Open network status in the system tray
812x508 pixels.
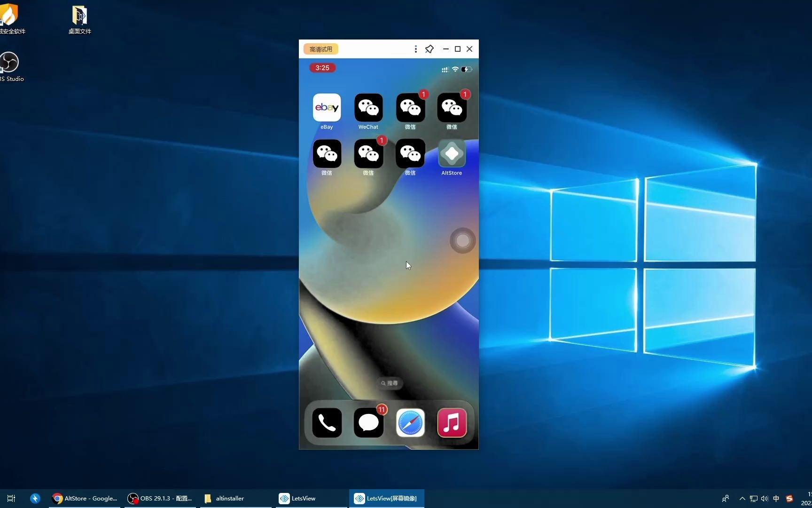pos(754,499)
